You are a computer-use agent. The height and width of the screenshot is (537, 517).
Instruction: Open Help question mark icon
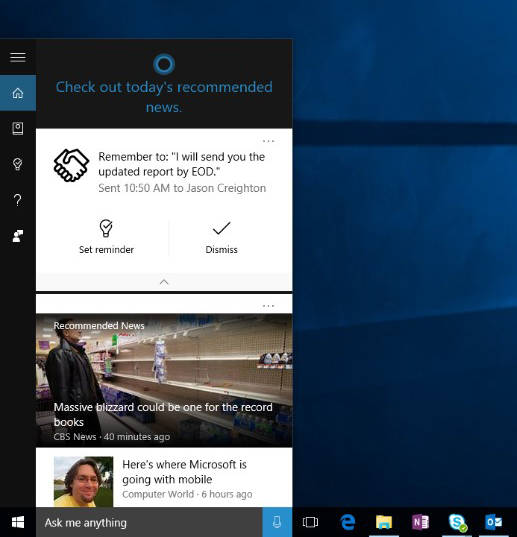coord(18,200)
